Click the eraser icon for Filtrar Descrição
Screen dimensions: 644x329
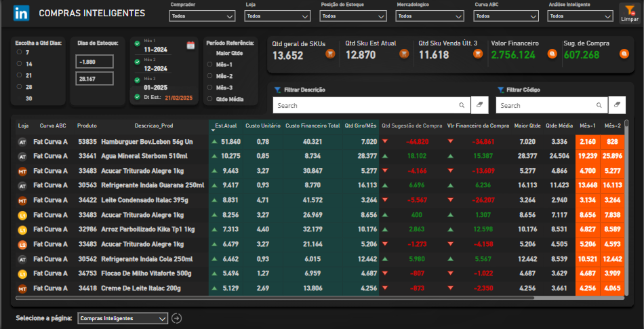pyautogui.click(x=479, y=105)
